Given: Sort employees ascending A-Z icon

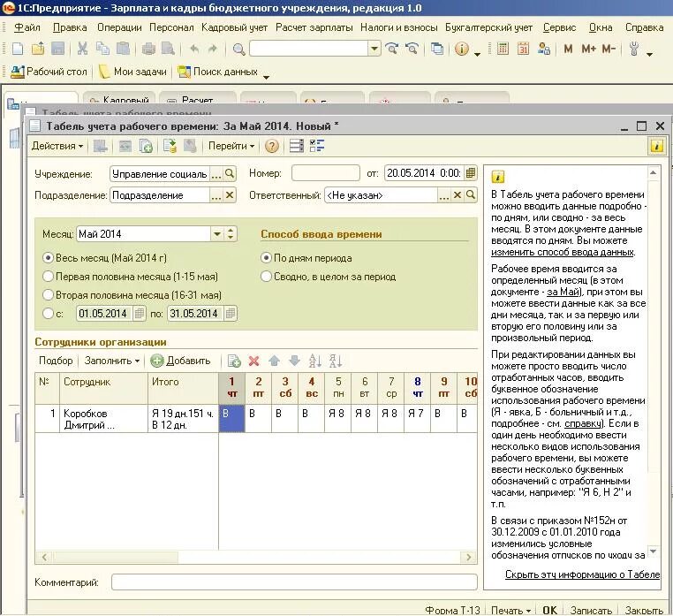Looking at the screenshot, I should [315, 361].
